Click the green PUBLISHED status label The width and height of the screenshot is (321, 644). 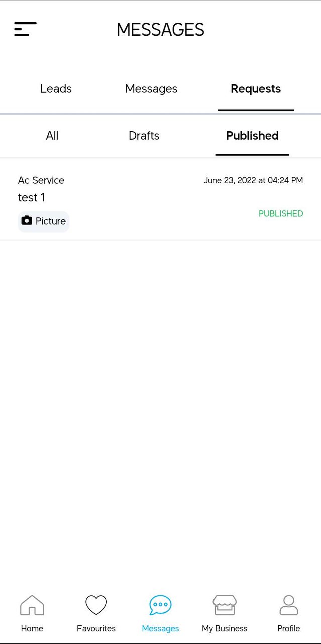pyautogui.click(x=280, y=213)
